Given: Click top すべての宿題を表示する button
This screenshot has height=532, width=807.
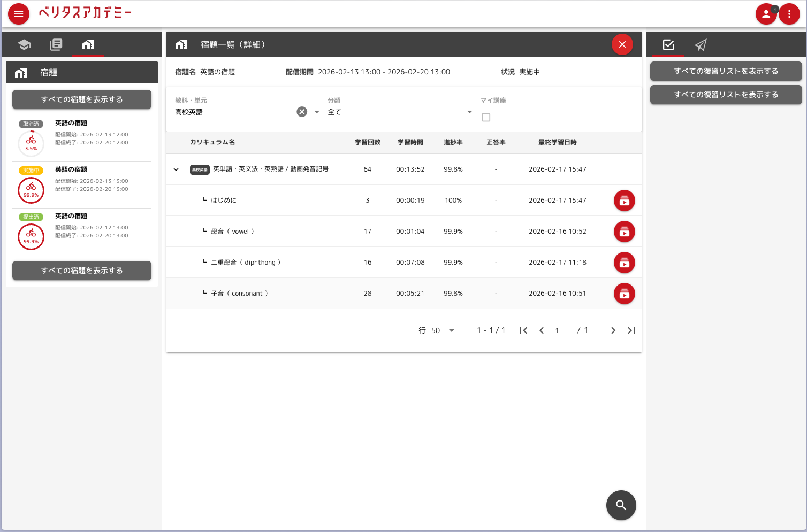Looking at the screenshot, I should click(82, 99).
